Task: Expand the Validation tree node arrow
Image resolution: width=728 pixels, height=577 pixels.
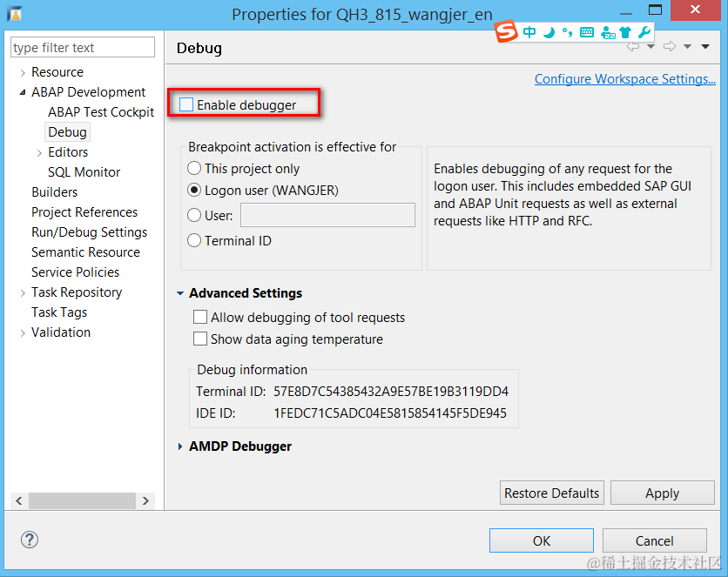Action: click(x=23, y=333)
